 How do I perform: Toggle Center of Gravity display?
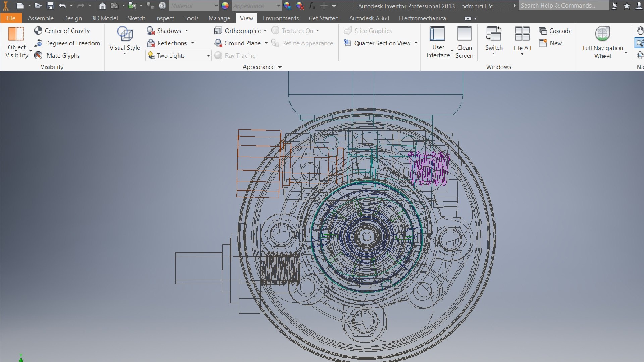pyautogui.click(x=62, y=31)
